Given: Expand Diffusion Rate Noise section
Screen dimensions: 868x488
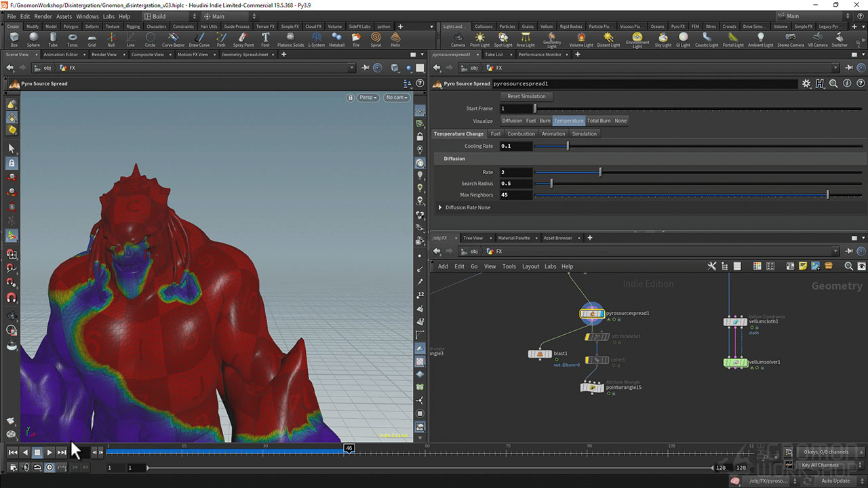Looking at the screenshot, I should click(x=440, y=207).
